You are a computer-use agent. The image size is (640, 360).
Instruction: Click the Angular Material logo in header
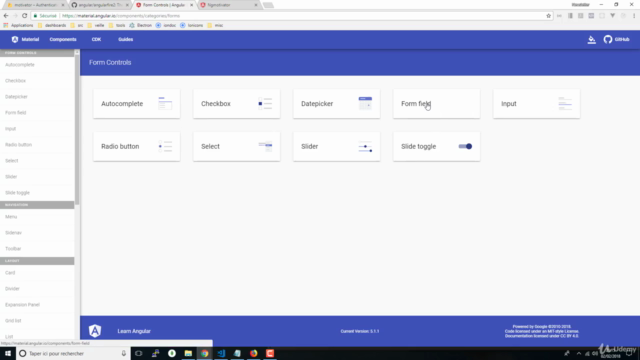(25, 40)
